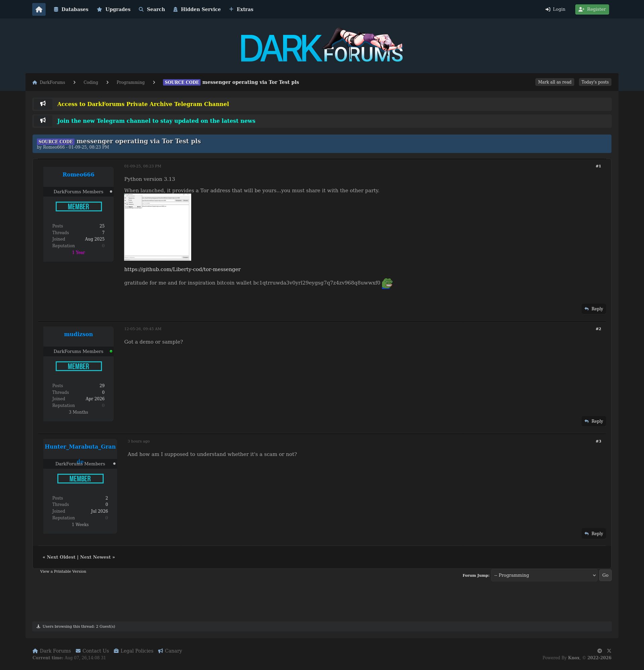Click the "3 hours ago" timestamp in post #3
The image size is (644, 670).
click(x=139, y=441)
